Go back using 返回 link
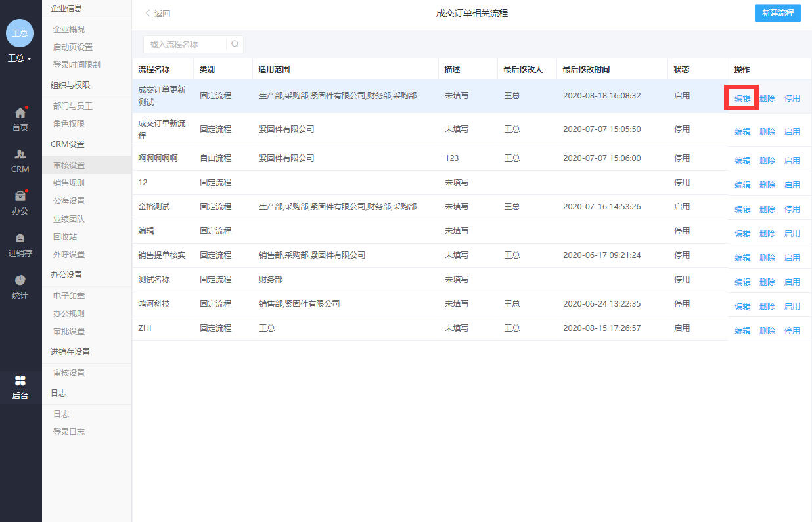This screenshot has height=522, width=812. click(158, 13)
